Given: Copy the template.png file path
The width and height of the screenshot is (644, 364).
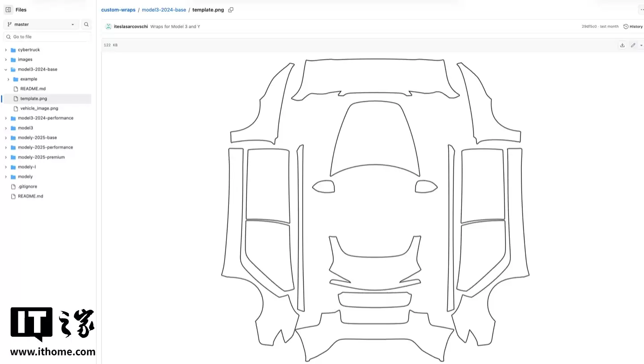Looking at the screenshot, I should 230,9.
